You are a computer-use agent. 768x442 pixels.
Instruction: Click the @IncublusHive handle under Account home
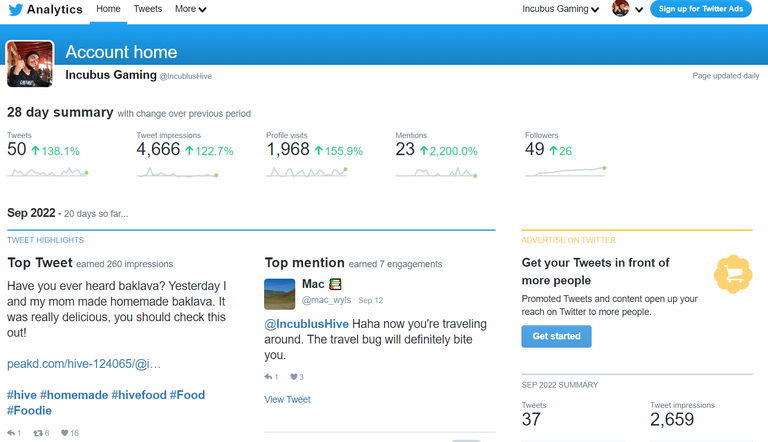186,76
